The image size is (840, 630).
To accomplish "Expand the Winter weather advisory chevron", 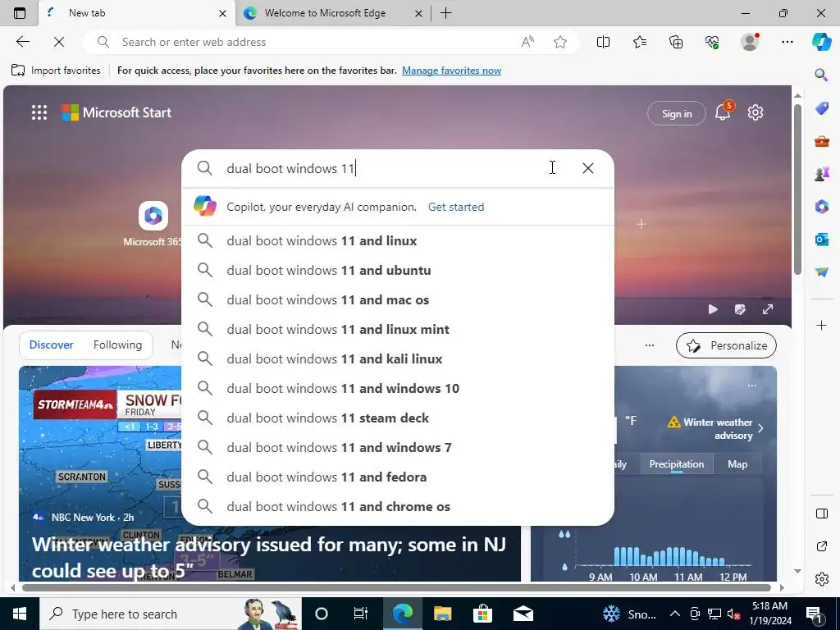I will click(x=760, y=428).
